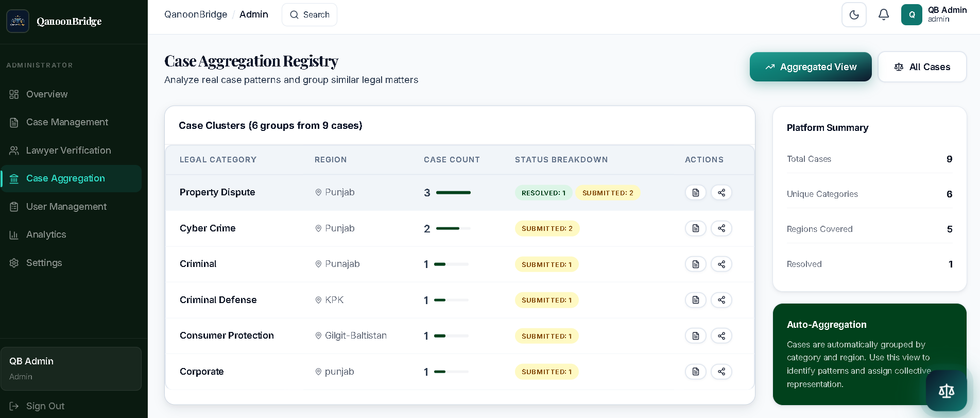Select the Consumer Protection category name
This screenshot has height=418, width=980.
click(x=227, y=336)
